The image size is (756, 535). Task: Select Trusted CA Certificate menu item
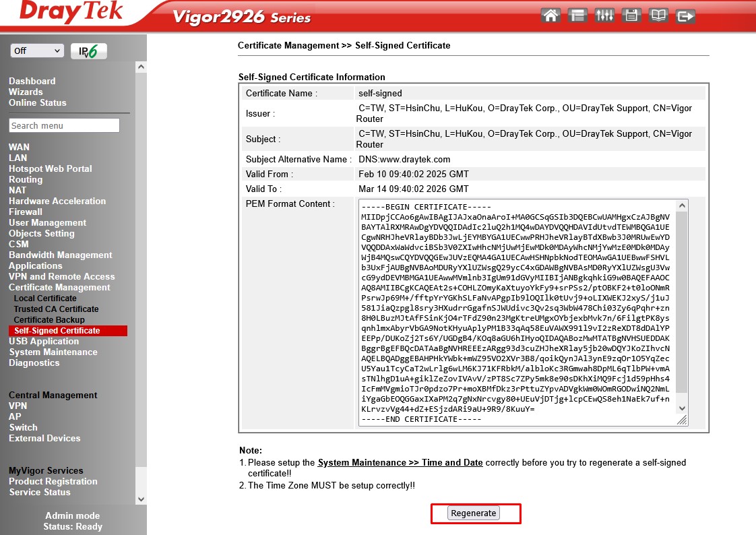(56, 309)
